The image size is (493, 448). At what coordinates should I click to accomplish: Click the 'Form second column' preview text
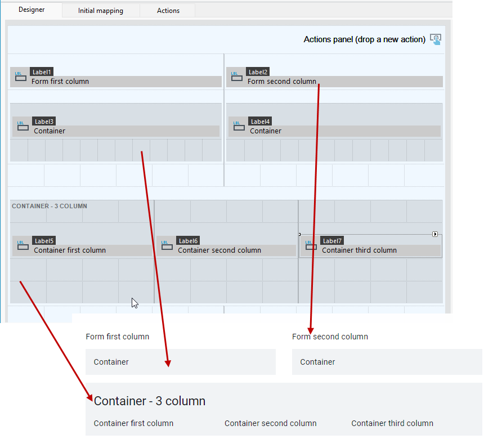tap(330, 337)
